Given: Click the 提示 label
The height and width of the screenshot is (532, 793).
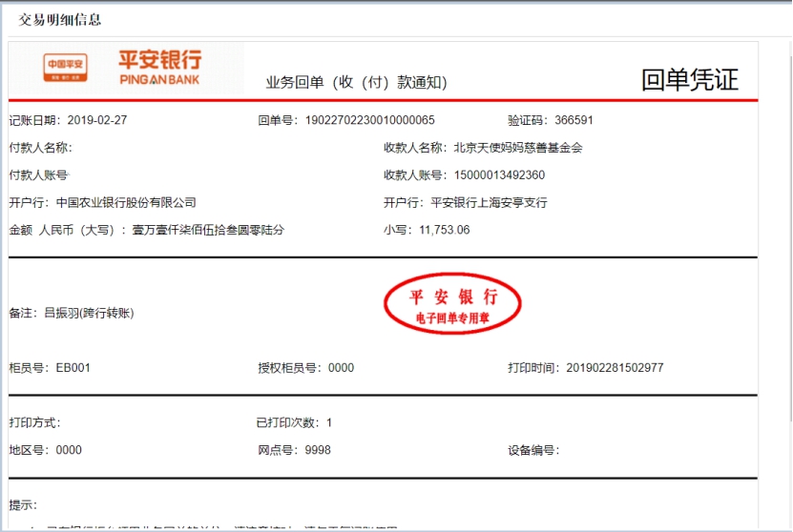Looking at the screenshot, I should click(23, 505).
